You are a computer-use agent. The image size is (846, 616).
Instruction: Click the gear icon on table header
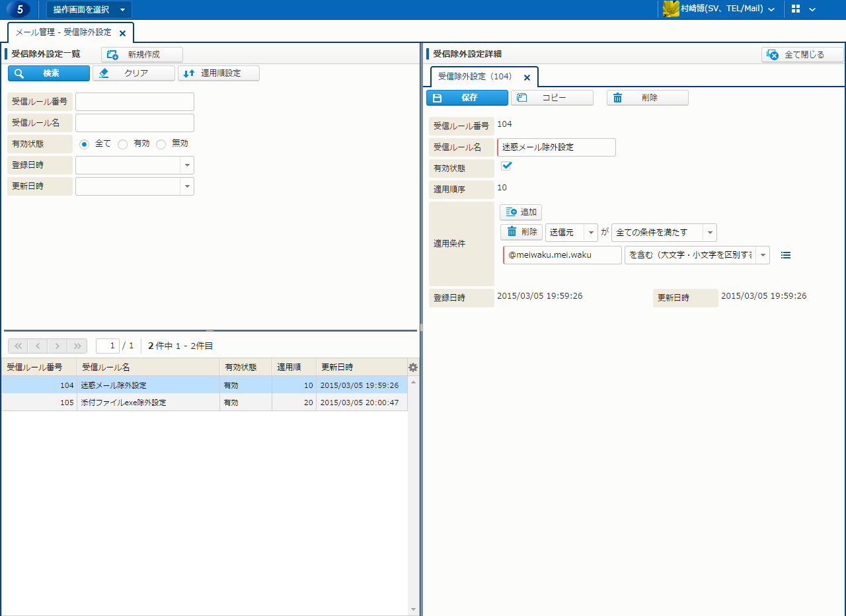coord(413,367)
